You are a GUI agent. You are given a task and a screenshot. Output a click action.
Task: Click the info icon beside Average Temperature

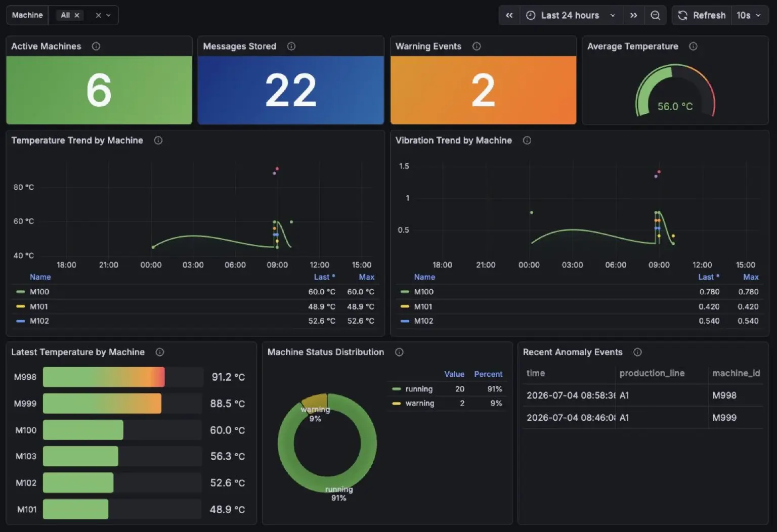pyautogui.click(x=693, y=46)
